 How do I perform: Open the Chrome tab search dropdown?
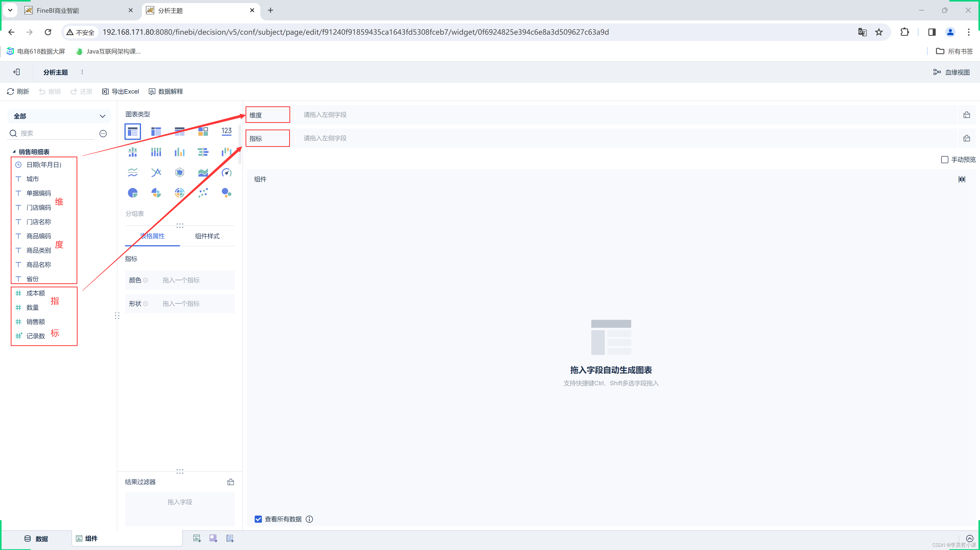[x=10, y=10]
